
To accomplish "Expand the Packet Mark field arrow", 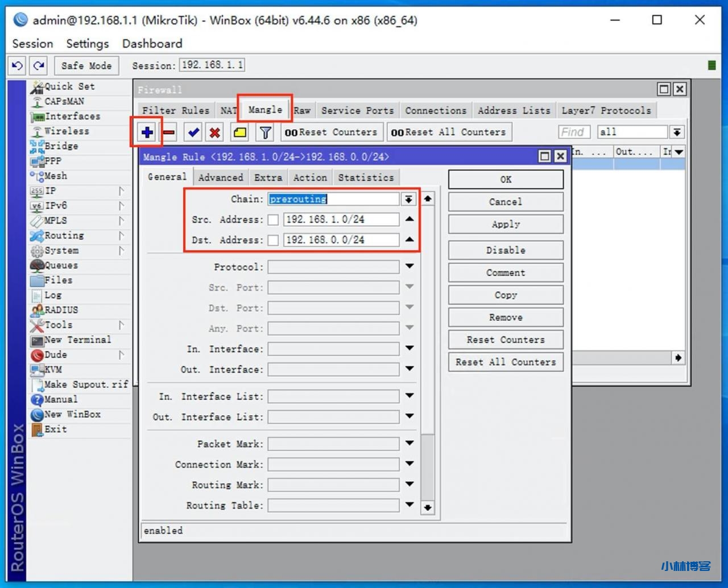I will [409, 443].
